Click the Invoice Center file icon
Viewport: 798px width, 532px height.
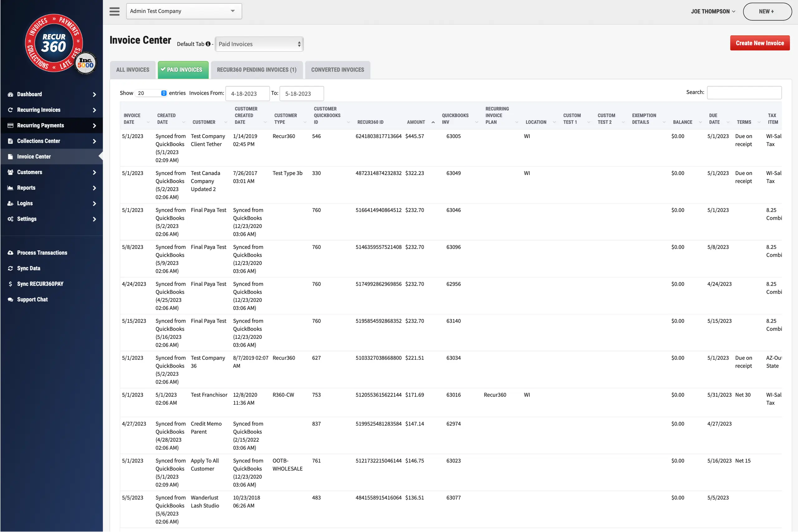pos(11,157)
